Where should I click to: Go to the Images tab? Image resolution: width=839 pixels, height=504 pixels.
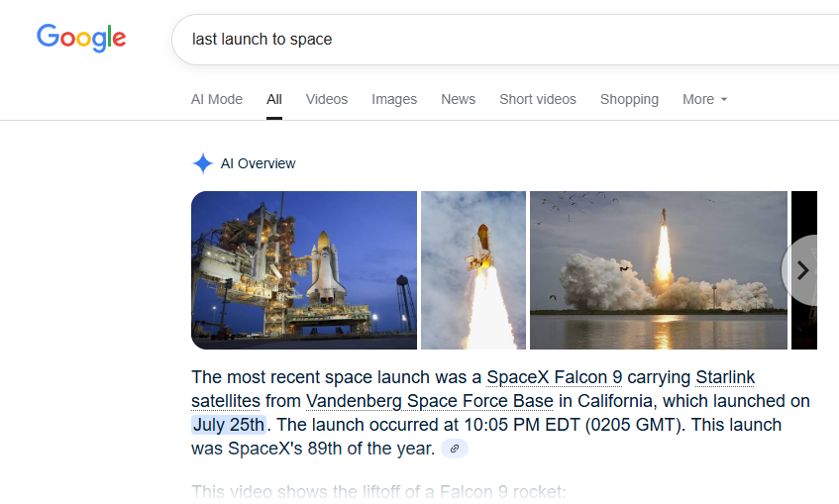[x=394, y=100]
